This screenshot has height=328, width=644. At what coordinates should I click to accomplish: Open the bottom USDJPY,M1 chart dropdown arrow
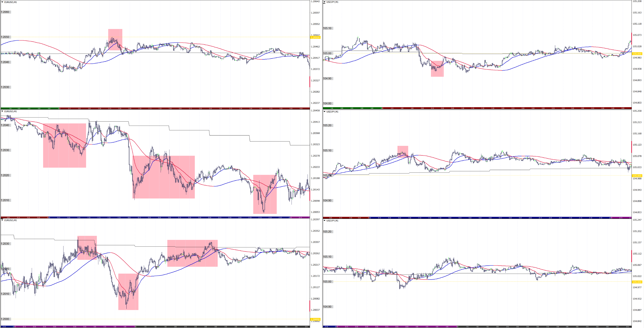325,221
